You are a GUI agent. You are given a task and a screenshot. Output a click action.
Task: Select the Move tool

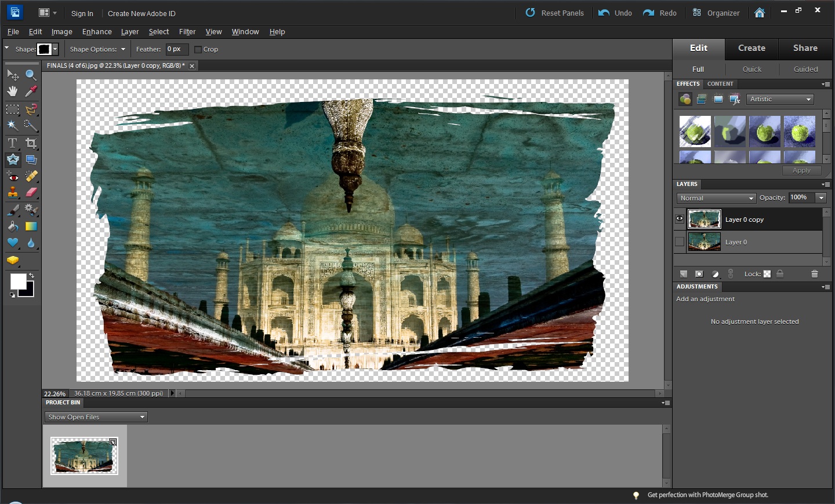point(13,75)
